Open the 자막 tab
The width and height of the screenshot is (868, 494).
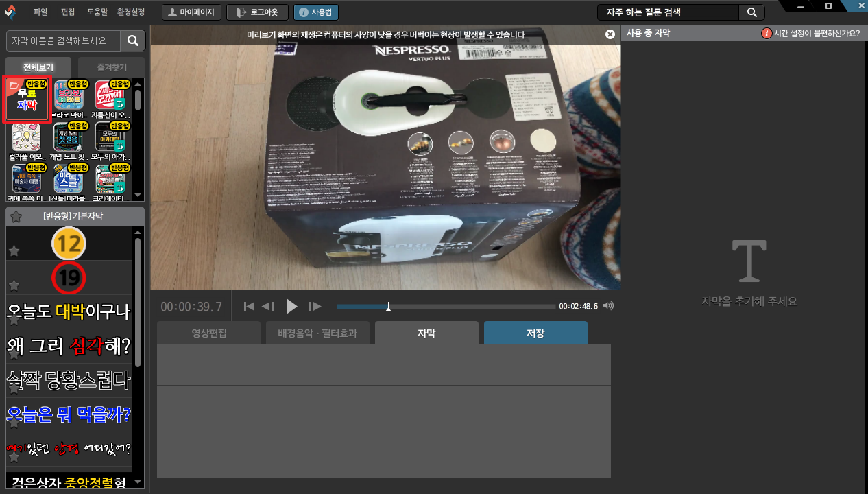426,333
